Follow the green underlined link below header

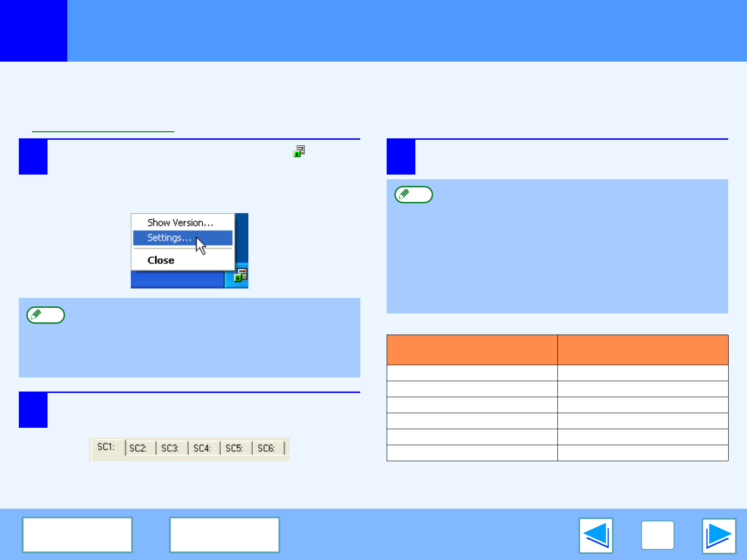click(103, 128)
